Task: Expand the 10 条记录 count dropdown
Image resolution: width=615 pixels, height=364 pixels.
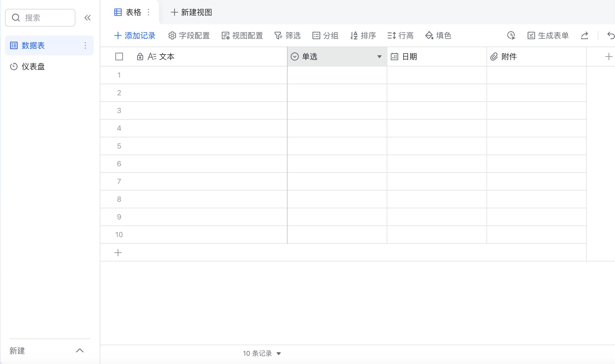Action: coord(279,353)
